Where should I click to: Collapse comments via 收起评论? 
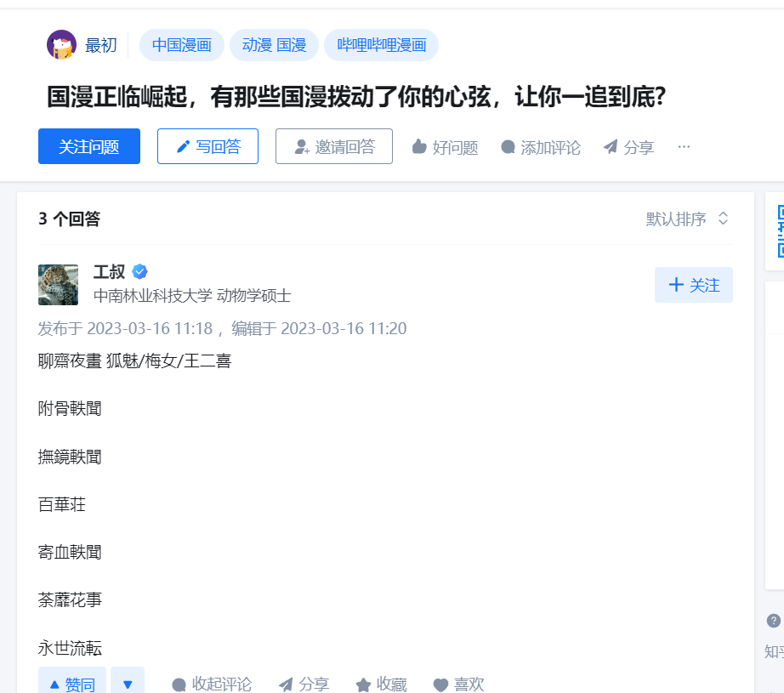[x=212, y=684]
